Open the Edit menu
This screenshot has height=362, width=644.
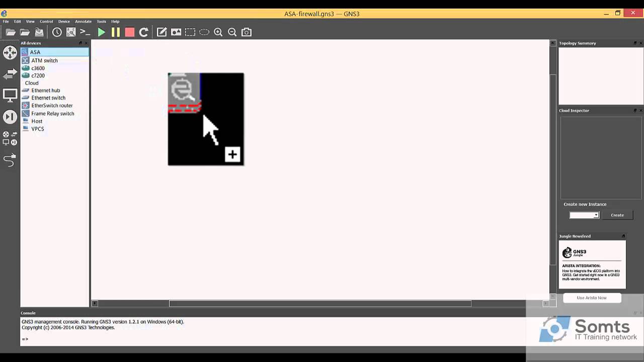(17, 22)
